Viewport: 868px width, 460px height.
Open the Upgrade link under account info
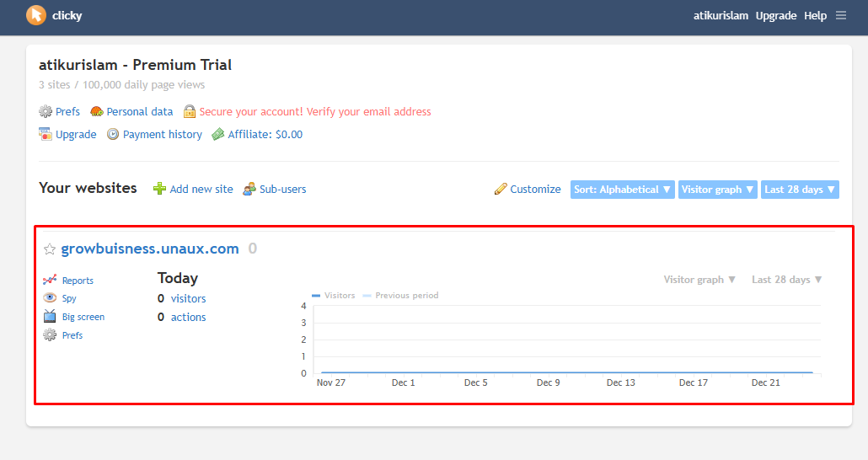click(76, 134)
